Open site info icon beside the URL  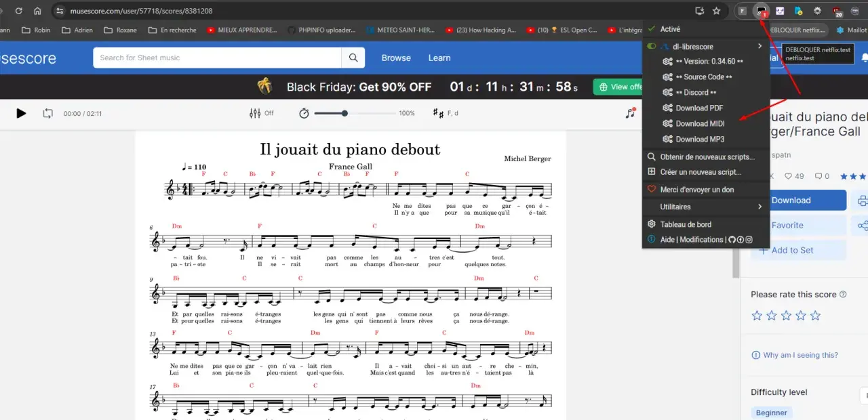pos(60,11)
